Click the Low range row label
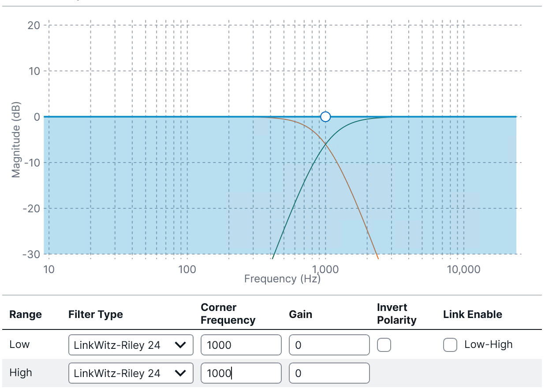This screenshot has width=545, height=392. tap(19, 344)
